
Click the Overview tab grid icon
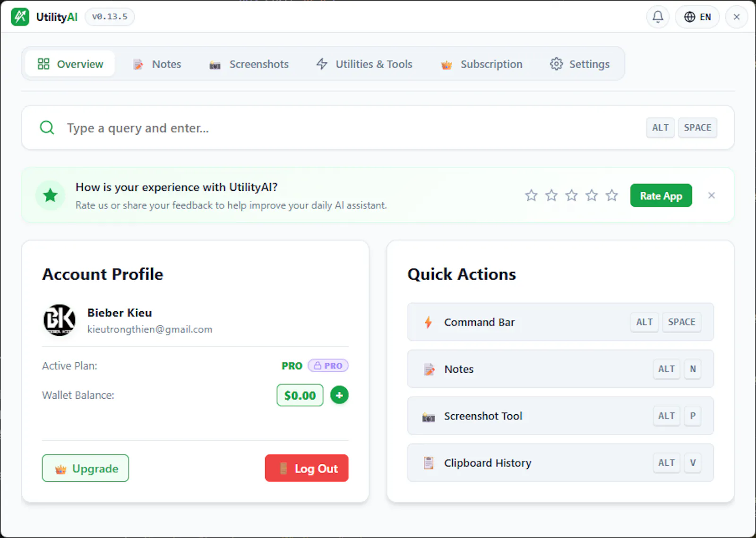tap(43, 64)
